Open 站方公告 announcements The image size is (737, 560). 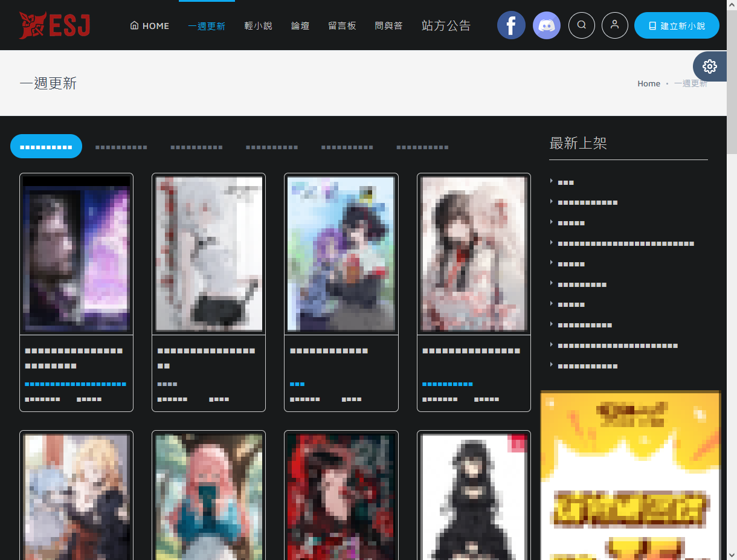pos(446,26)
